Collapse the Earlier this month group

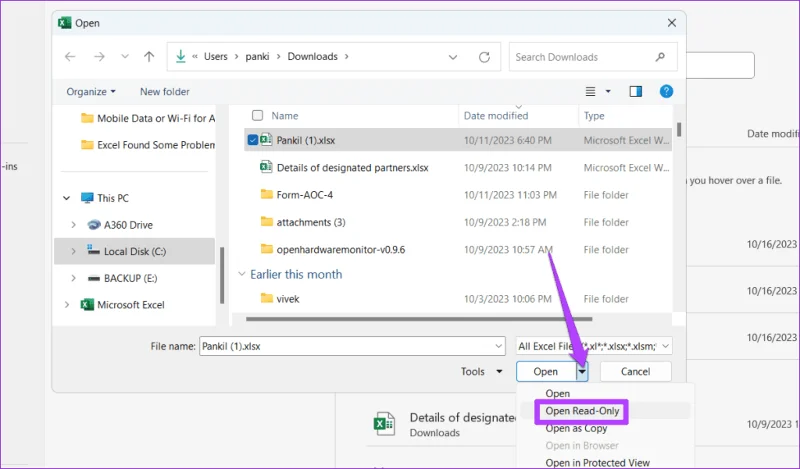click(242, 275)
